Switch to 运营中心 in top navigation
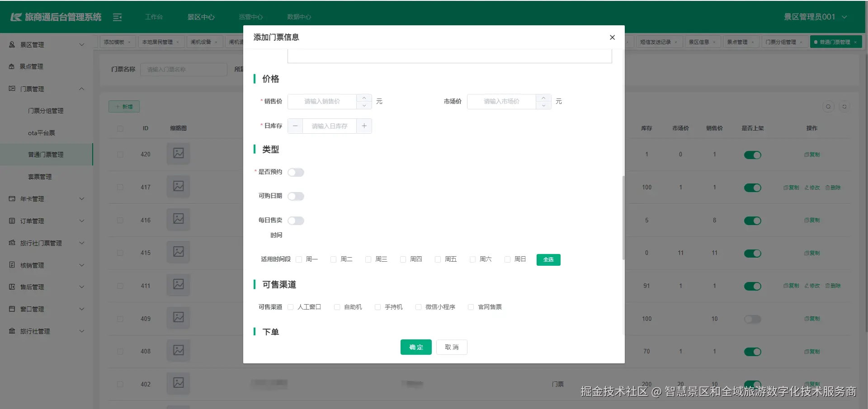This screenshot has height=409, width=868. (250, 17)
